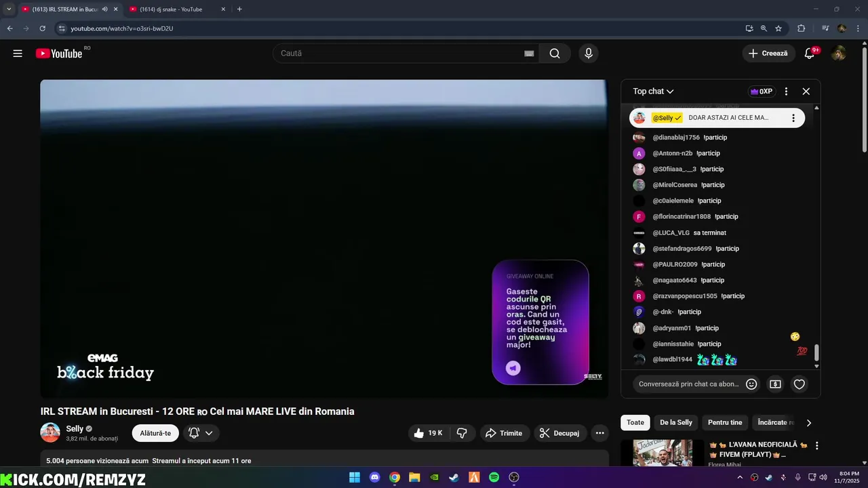
Task: Open @LUCA_VLG chat message 'sa terminat'
Action: click(710, 233)
